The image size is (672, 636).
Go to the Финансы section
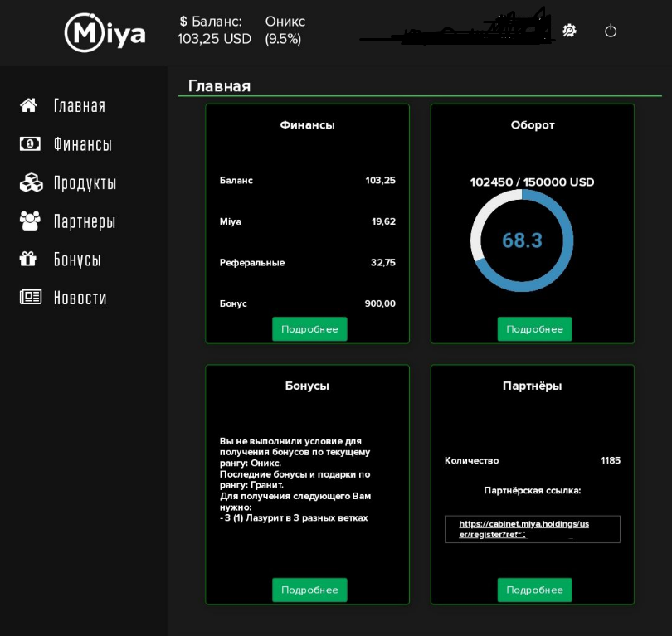pyautogui.click(x=83, y=144)
